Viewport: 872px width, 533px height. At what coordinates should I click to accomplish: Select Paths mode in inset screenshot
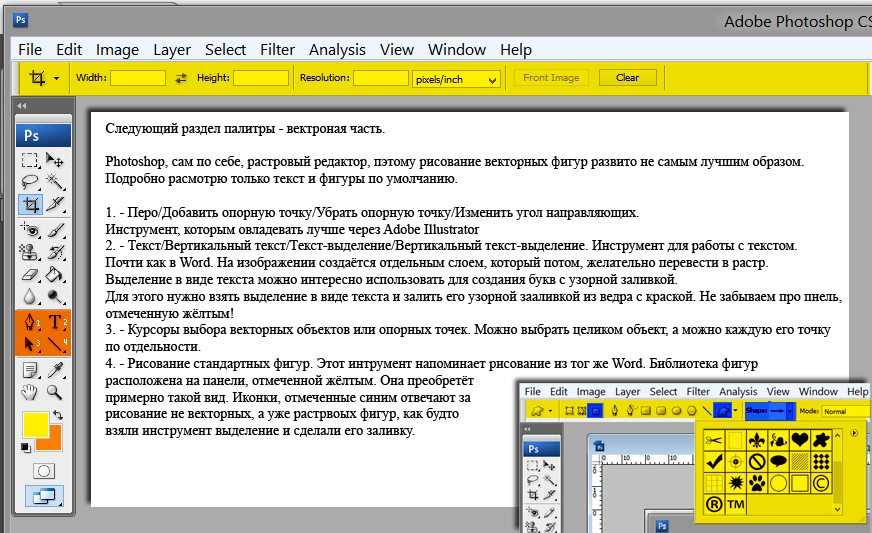point(582,411)
